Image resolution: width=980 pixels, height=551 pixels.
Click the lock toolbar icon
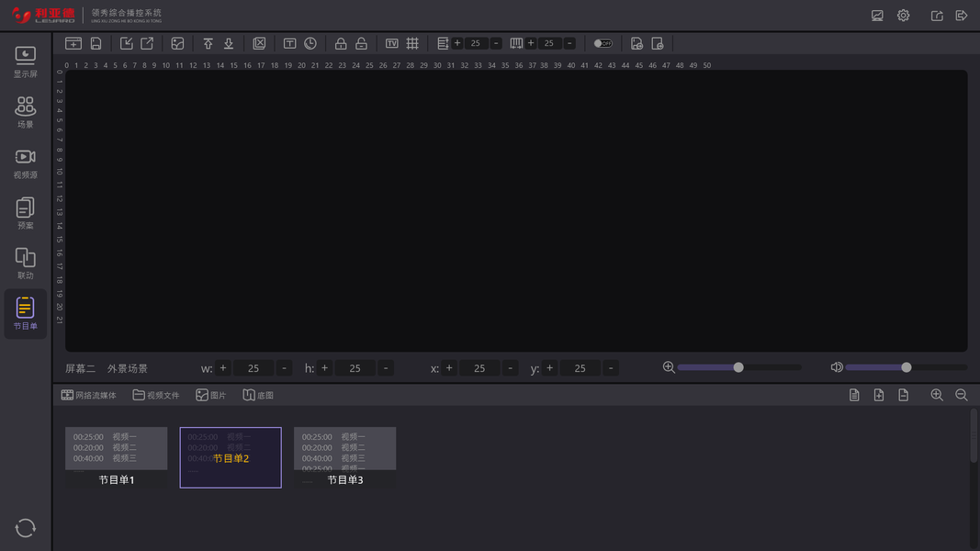click(341, 43)
